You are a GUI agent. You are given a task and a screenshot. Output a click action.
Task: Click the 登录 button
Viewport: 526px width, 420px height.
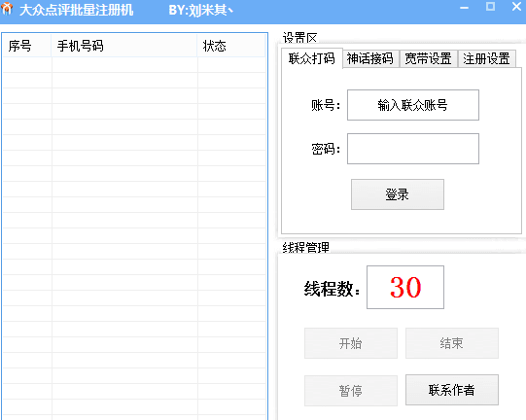398,194
